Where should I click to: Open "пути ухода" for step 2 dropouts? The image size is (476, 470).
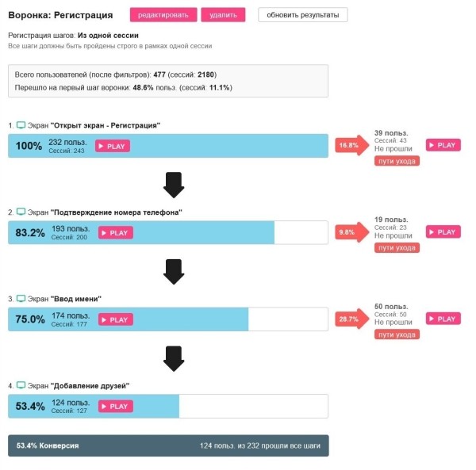(397, 248)
